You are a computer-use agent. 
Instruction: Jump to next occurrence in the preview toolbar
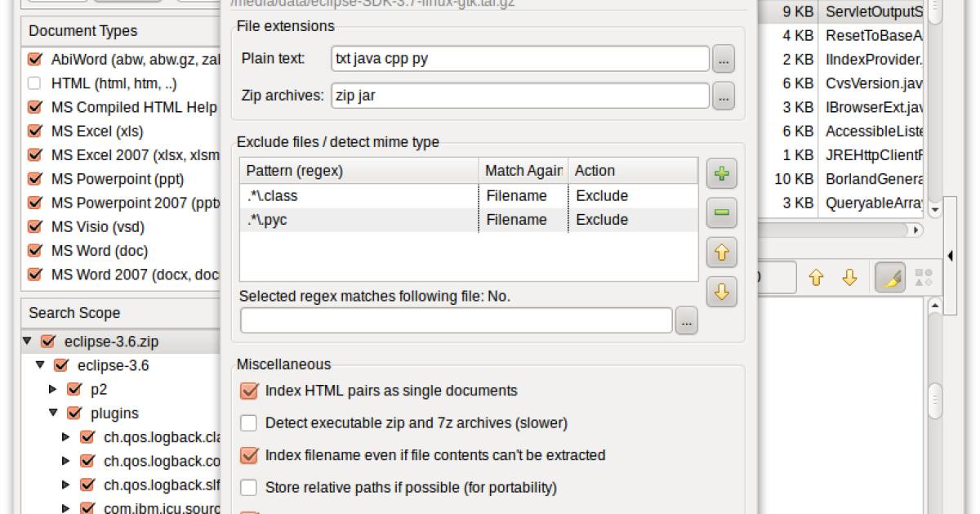849,278
